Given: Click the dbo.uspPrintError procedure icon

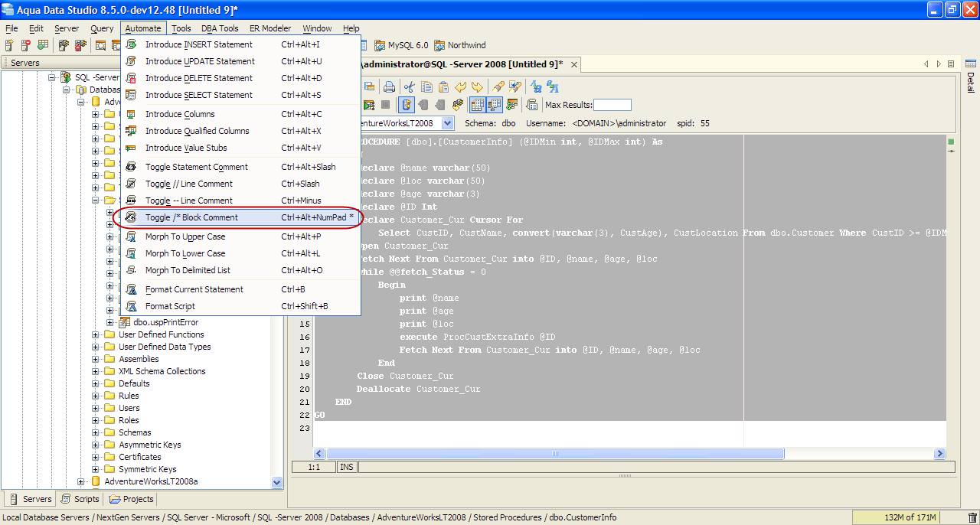Looking at the screenshot, I should coord(124,322).
